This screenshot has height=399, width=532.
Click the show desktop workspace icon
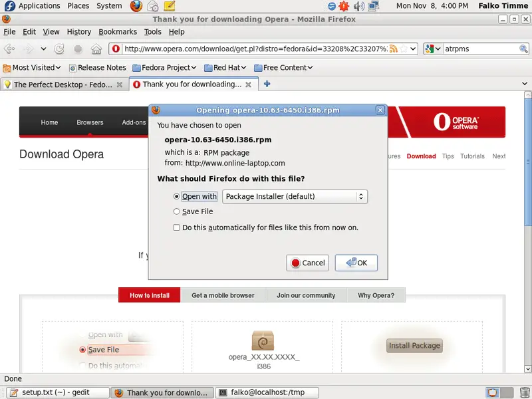pyautogui.click(x=492, y=392)
